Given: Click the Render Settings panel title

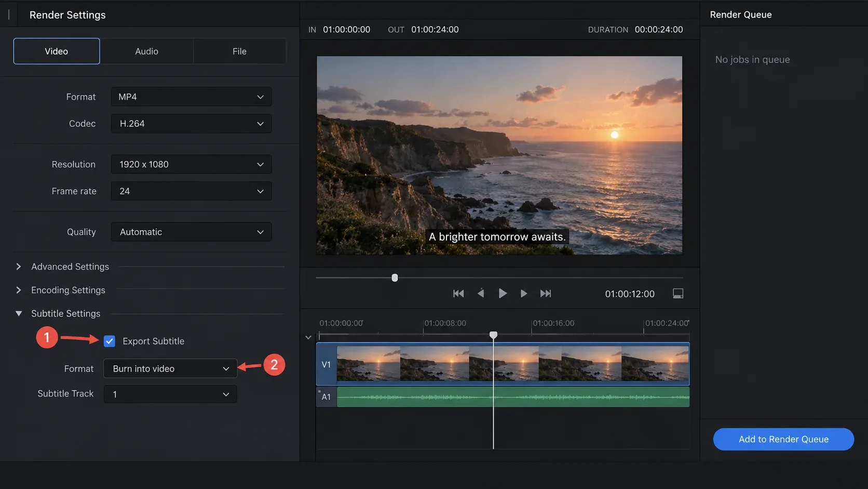Looking at the screenshot, I should [67, 15].
